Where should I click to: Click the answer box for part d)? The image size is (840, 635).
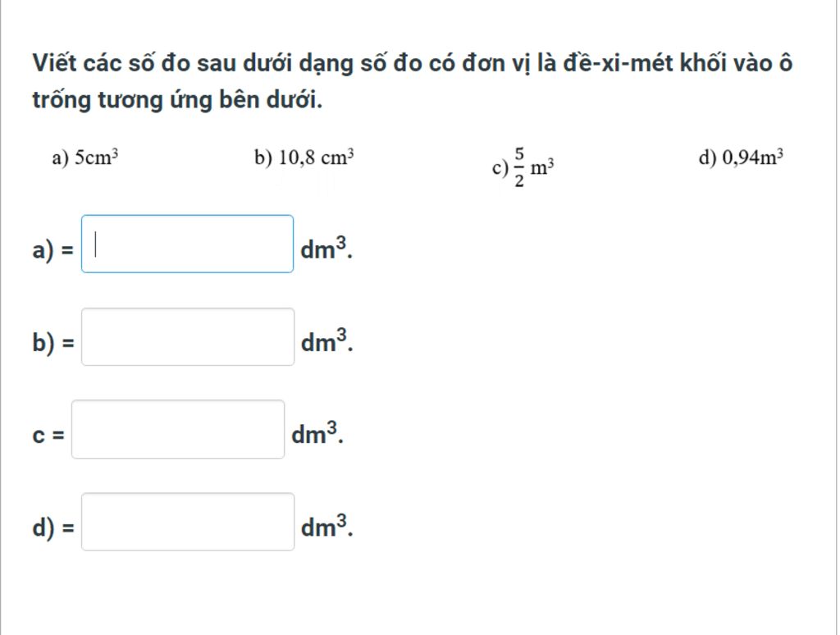pos(187,522)
